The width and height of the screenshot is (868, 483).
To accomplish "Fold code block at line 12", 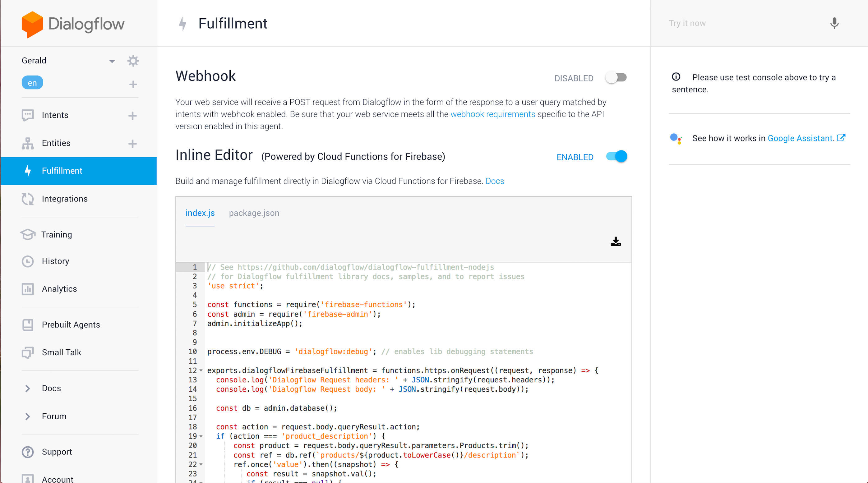I will 201,370.
